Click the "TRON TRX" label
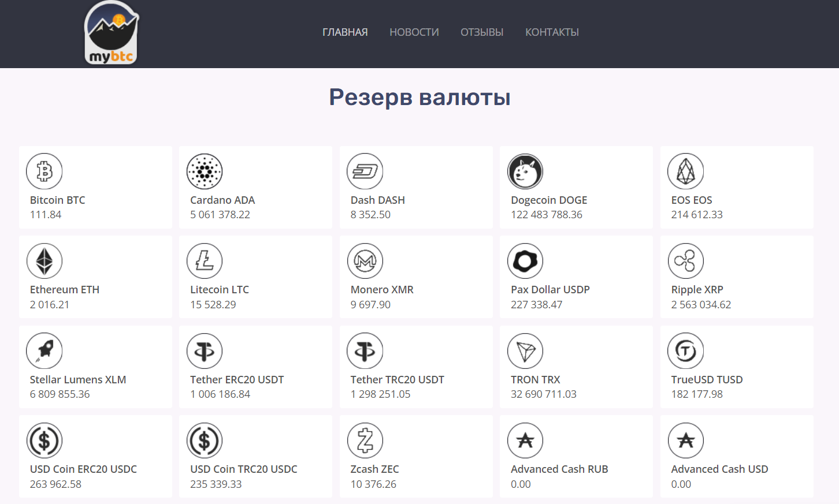Screen dimensions: 839x504 (536, 380)
